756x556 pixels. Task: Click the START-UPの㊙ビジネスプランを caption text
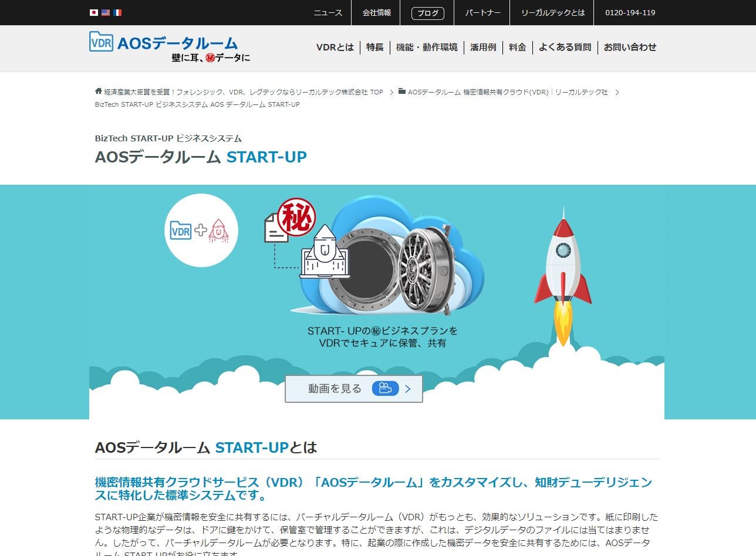[x=383, y=331]
